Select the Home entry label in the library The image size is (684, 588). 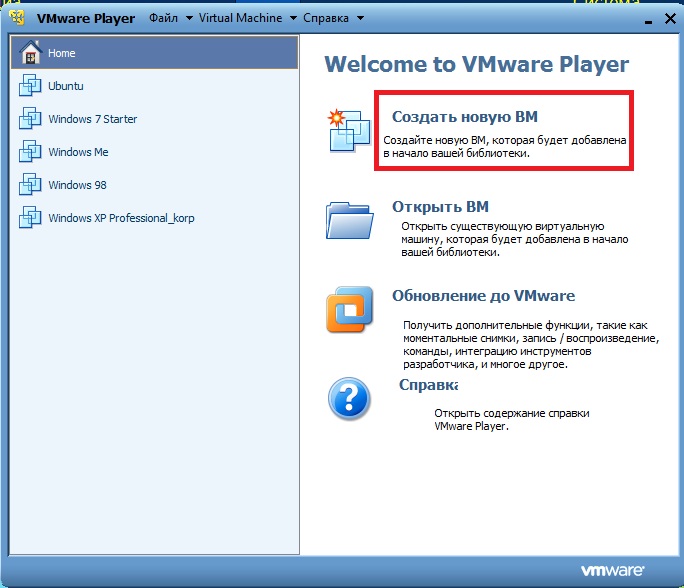62,53
